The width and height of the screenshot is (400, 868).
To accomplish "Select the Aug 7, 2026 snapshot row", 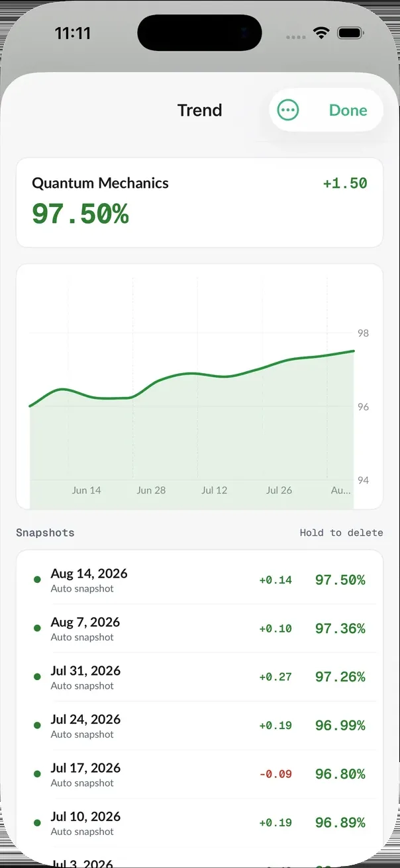I will coord(199,629).
